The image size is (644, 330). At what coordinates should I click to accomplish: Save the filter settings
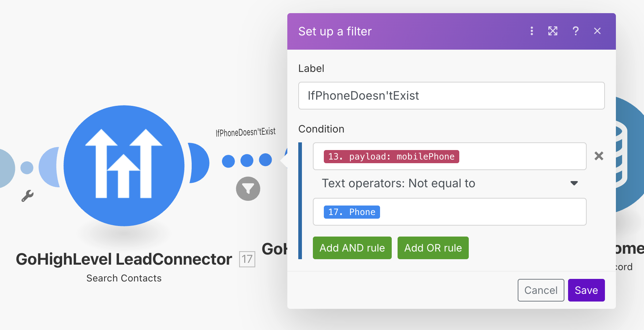(x=586, y=290)
